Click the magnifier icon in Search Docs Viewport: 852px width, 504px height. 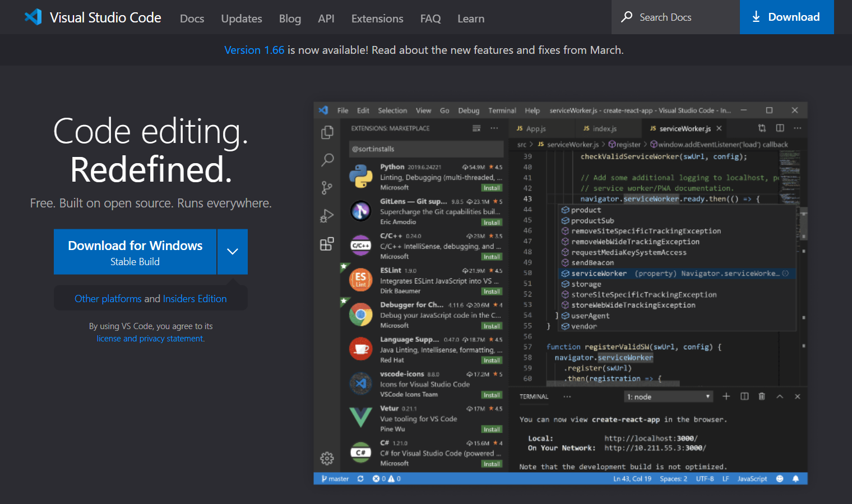click(x=627, y=17)
